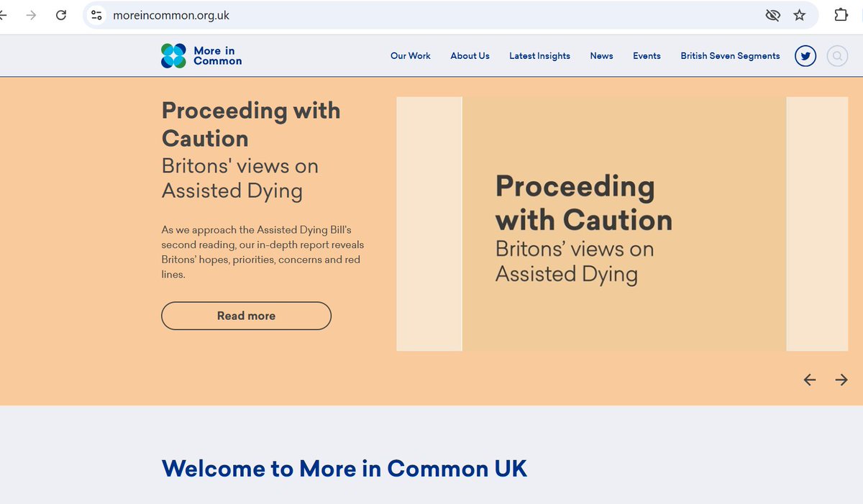Select the News navigation link
Image resolution: width=863 pixels, height=504 pixels.
pyautogui.click(x=601, y=56)
